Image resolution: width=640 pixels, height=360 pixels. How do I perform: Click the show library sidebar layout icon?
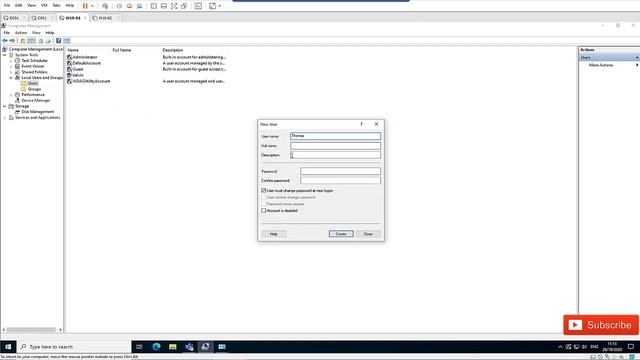[153, 6]
